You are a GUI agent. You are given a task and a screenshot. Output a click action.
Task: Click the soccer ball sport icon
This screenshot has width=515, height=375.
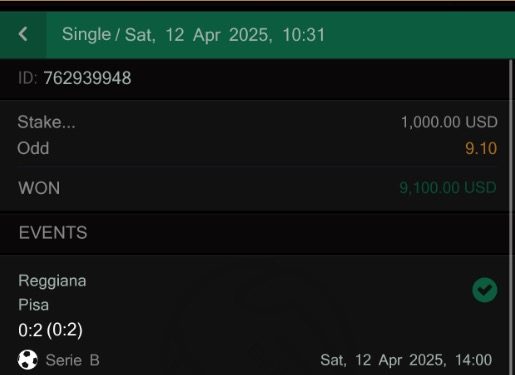(28, 360)
